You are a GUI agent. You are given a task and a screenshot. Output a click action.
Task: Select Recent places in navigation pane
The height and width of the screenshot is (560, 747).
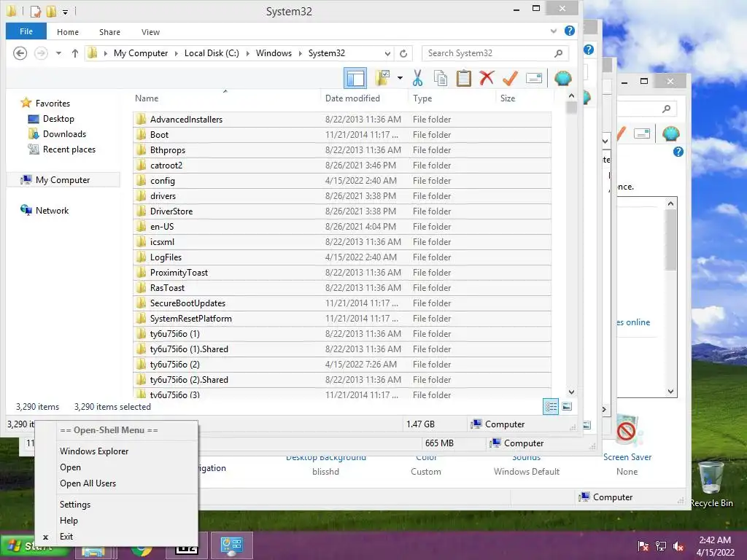62,149
